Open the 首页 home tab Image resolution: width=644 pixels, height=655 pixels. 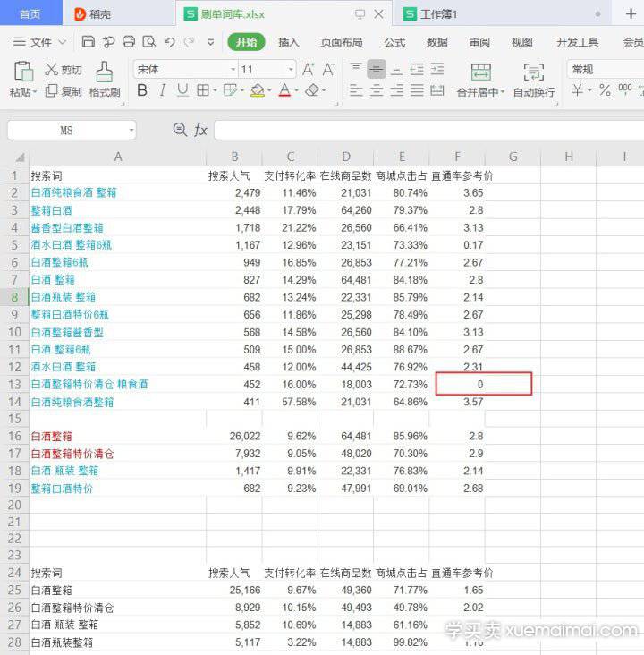click(30, 13)
